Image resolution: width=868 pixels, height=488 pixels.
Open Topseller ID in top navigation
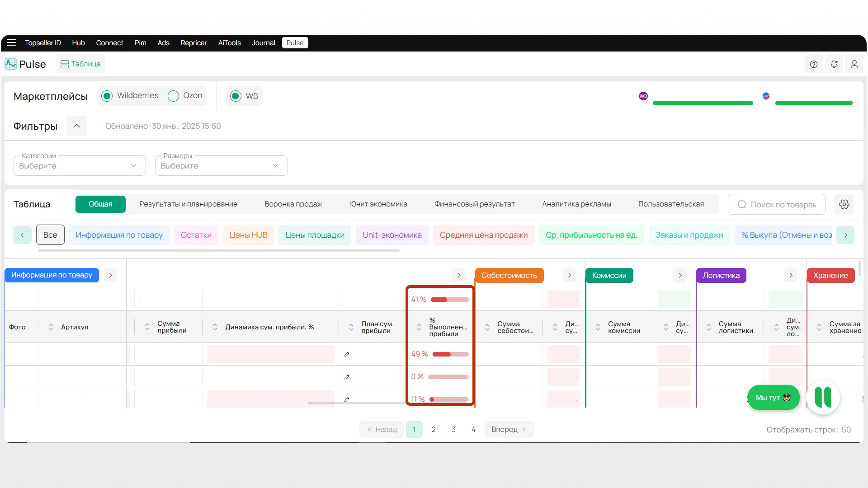click(42, 43)
